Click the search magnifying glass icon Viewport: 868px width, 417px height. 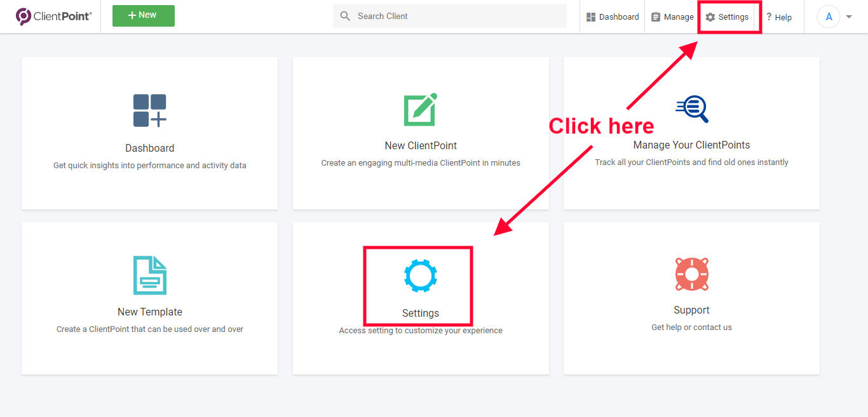click(344, 15)
